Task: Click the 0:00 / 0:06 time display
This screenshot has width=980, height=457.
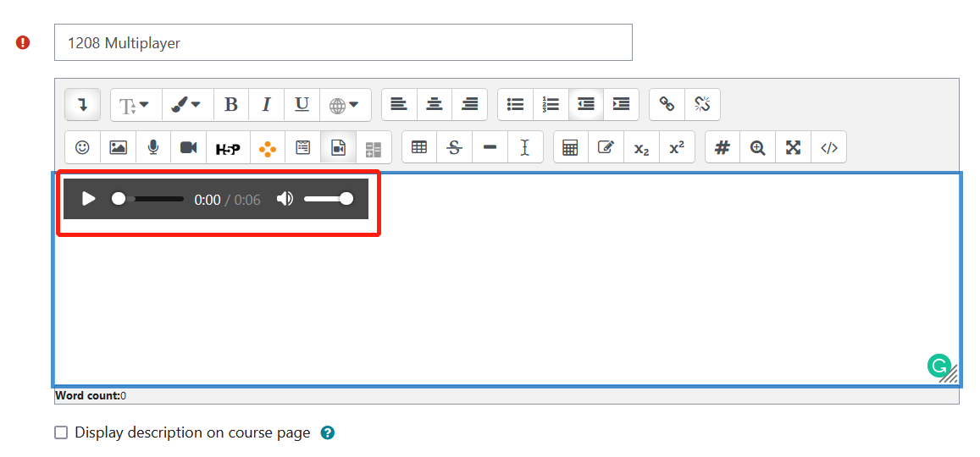Action: click(x=228, y=199)
